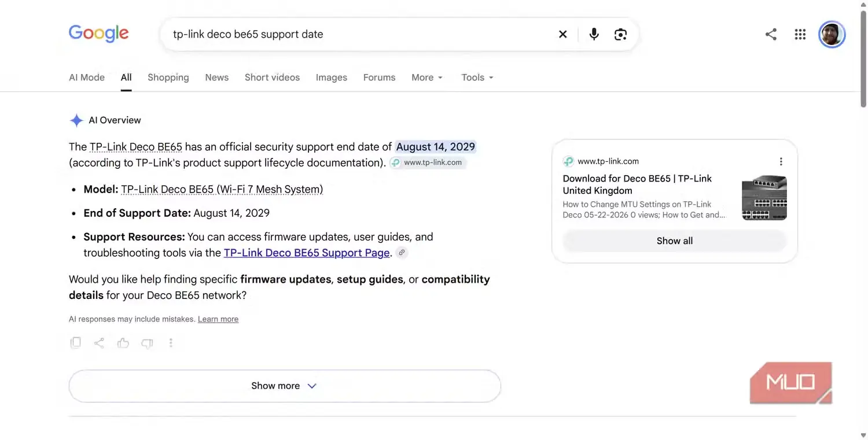This screenshot has width=868, height=440.
Task: Open the Tools dropdown
Action: pyautogui.click(x=477, y=77)
